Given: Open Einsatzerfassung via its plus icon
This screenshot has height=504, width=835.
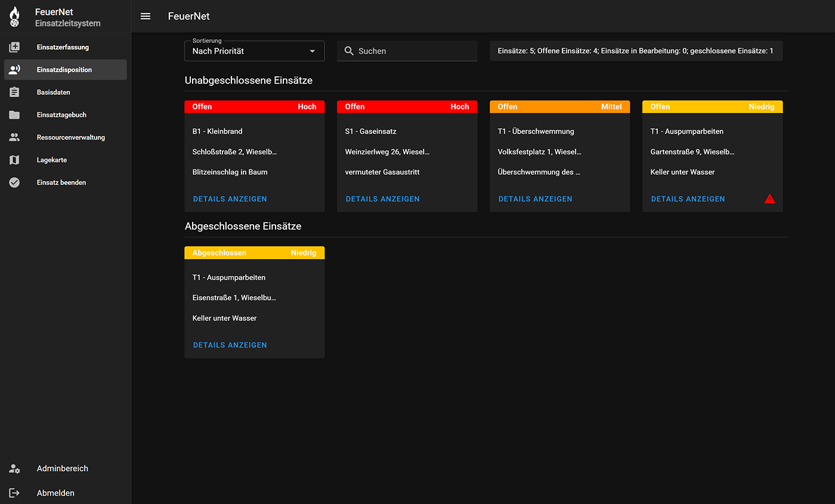Looking at the screenshot, I should coord(15,47).
